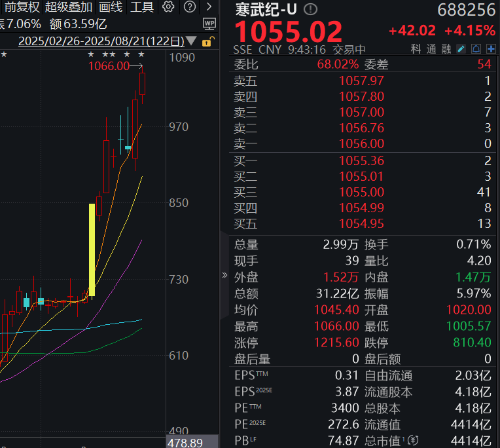Click the 科 tag label
500x448 pixels.
click(416, 49)
